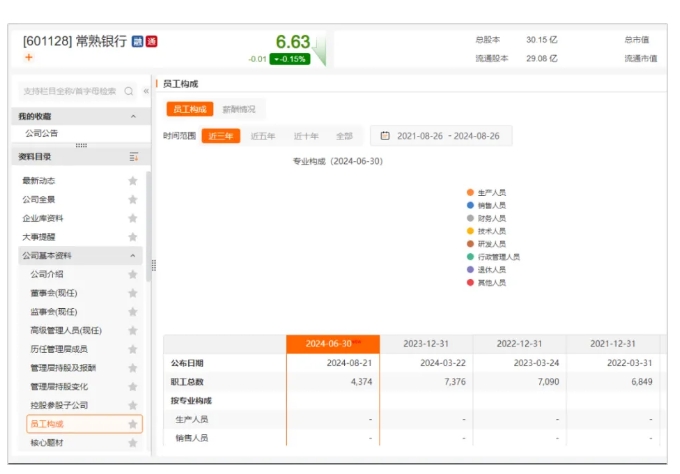Image resolution: width=680 pixels, height=474 pixels.
Task: Click the red 通 badge icon
Action: [151, 42]
